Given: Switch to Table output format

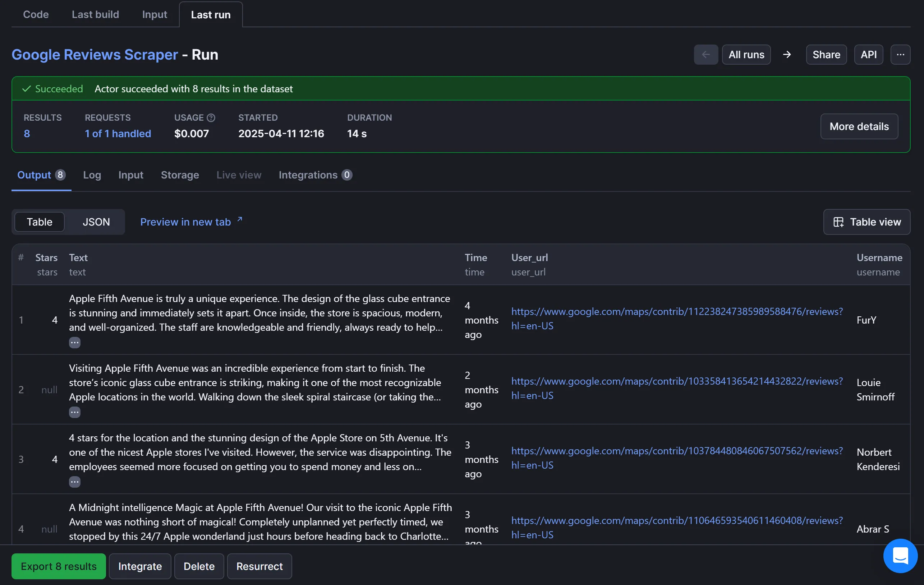Looking at the screenshot, I should click(x=40, y=222).
